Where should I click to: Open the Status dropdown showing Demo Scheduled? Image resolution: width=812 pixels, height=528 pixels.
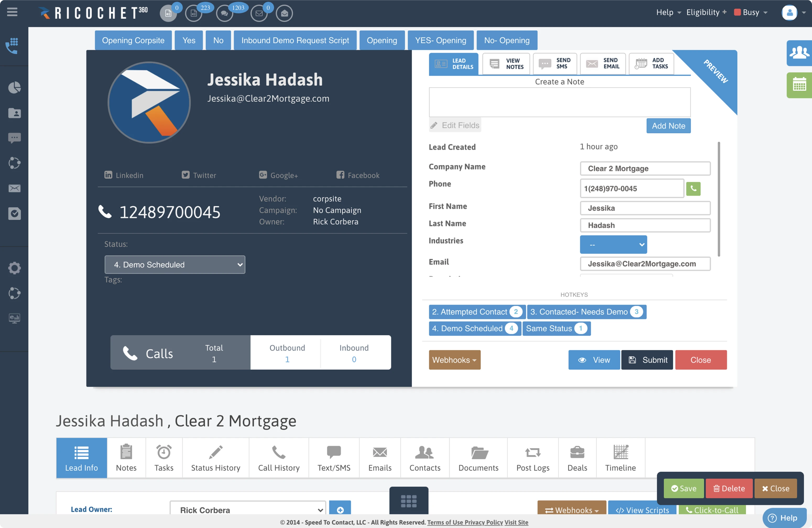pyautogui.click(x=175, y=265)
